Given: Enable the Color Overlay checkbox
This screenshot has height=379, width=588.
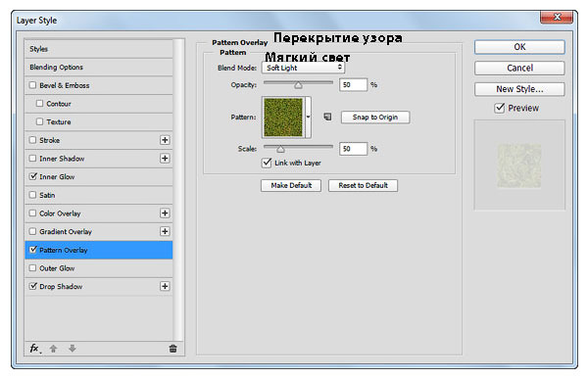Looking at the screenshot, I should click(32, 213).
